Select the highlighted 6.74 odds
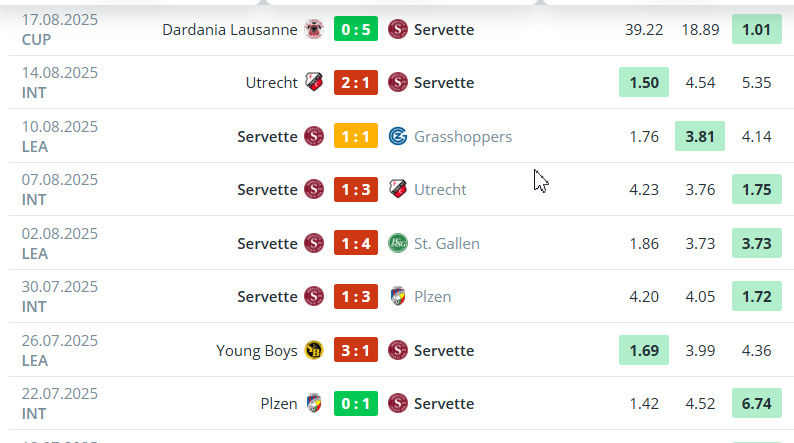 pyautogui.click(x=756, y=403)
